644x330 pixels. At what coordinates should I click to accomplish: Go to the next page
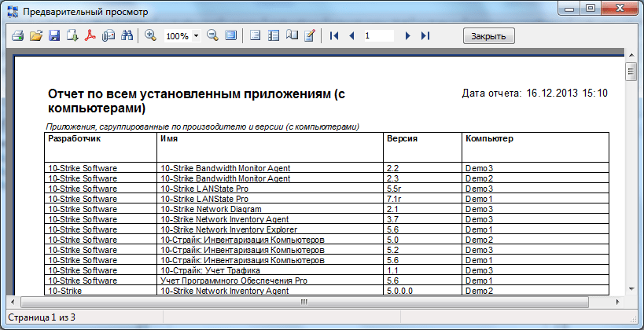tap(407, 35)
